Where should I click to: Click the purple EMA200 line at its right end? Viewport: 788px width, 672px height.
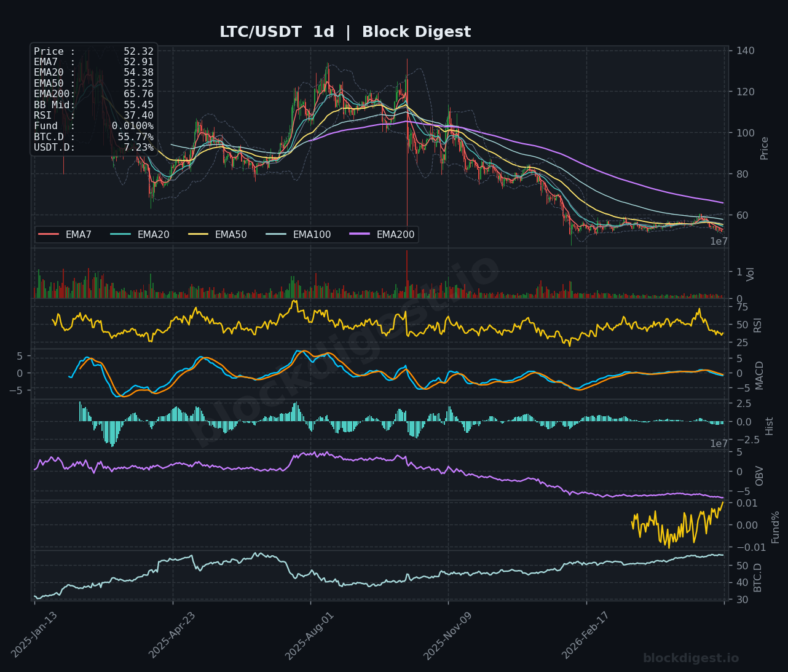coord(722,202)
